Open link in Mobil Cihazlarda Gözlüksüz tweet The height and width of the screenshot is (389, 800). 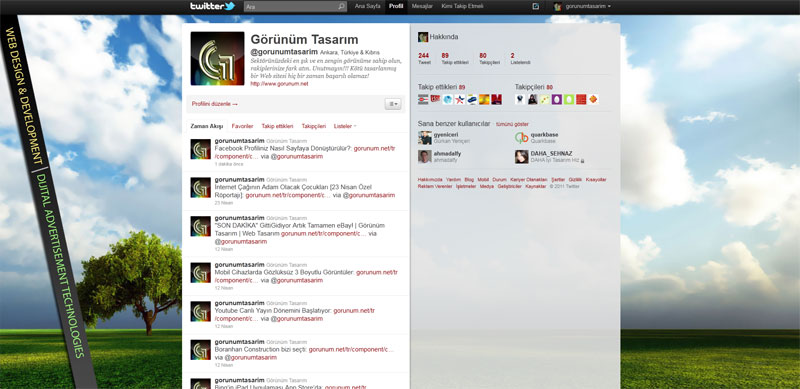377,273
